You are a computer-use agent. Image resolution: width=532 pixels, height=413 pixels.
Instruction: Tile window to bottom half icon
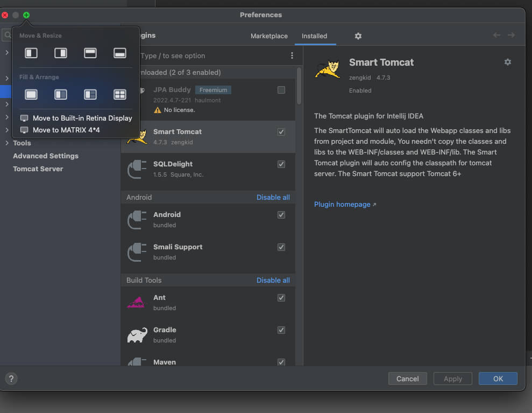(x=119, y=53)
